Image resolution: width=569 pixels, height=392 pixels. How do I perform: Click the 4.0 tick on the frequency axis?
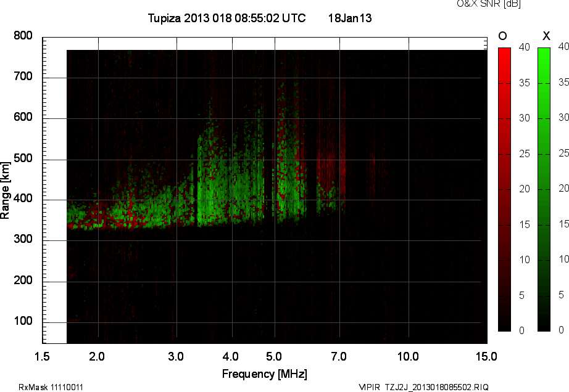[231, 356]
